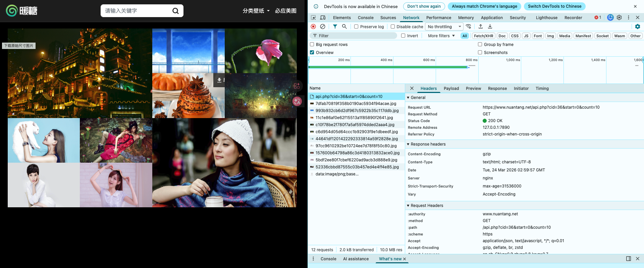Click the import HAR file icon

[x=481, y=26]
